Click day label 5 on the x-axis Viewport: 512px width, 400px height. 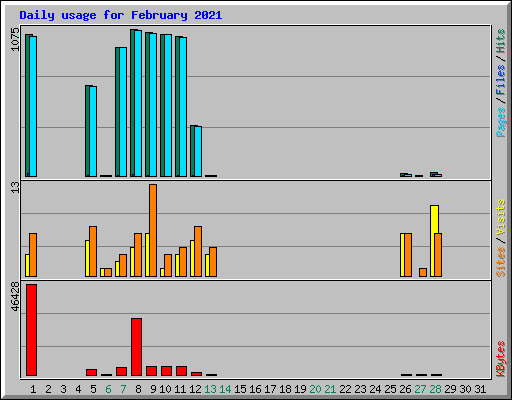pos(93,389)
